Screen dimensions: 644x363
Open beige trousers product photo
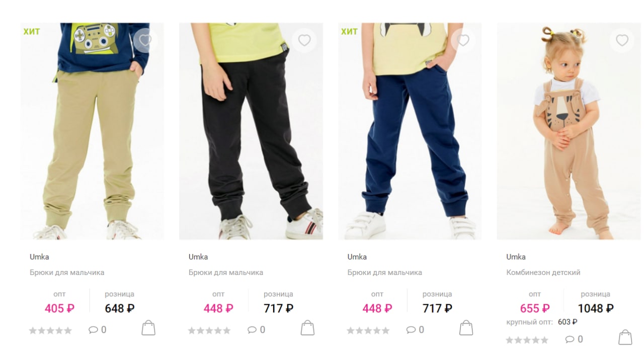(x=92, y=131)
